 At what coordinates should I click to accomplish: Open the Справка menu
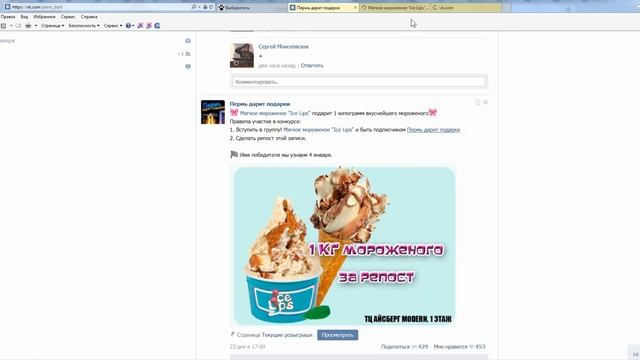[89, 17]
